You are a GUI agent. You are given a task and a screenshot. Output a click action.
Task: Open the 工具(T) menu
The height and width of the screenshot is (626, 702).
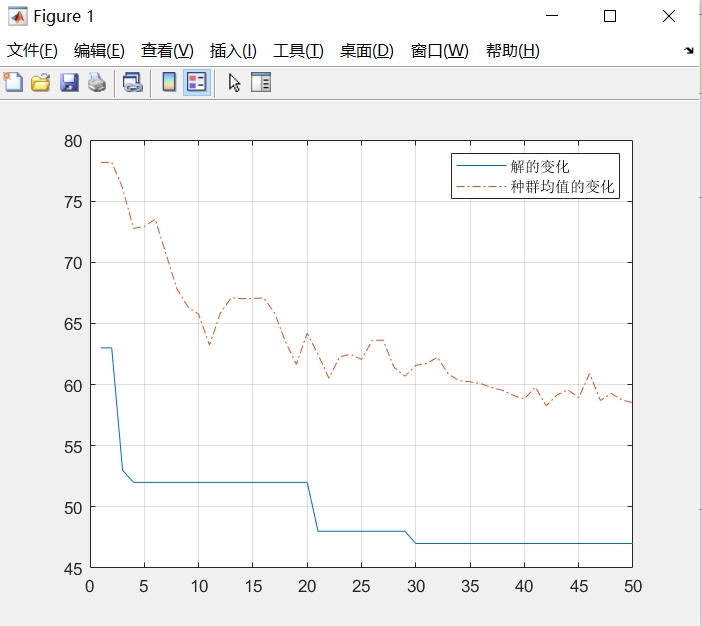click(298, 51)
